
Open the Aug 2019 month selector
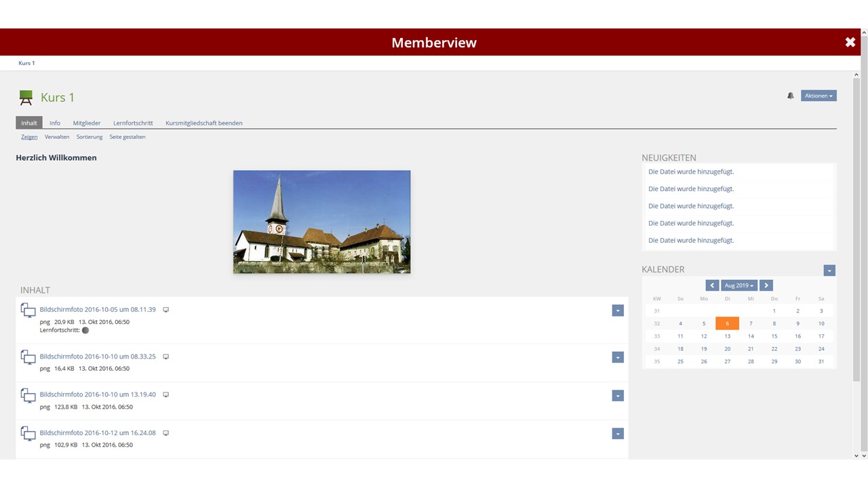pos(739,285)
